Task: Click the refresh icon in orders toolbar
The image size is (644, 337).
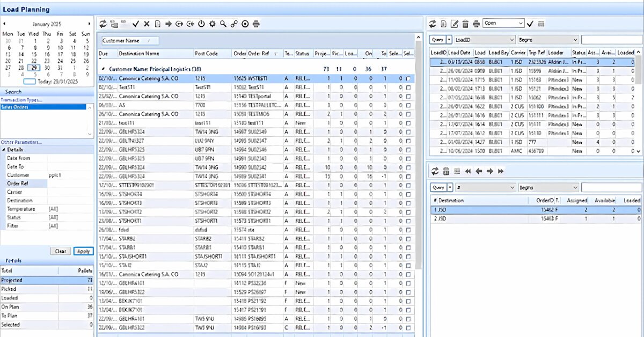Action: coord(103,24)
